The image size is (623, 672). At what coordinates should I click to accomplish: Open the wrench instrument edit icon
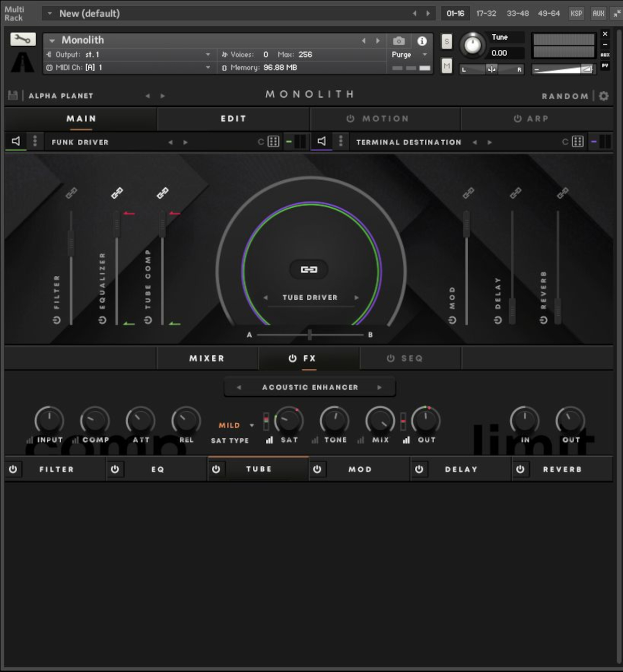click(x=23, y=39)
